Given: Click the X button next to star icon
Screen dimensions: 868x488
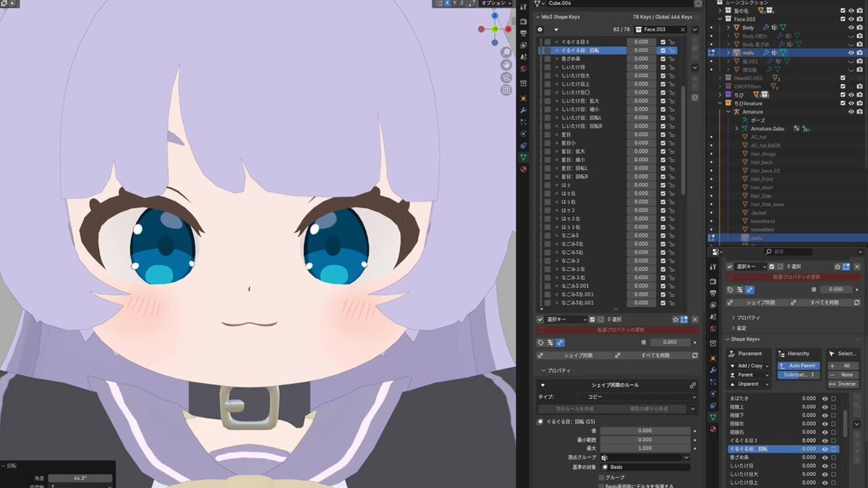Looking at the screenshot, I should pyautogui.click(x=695, y=319).
